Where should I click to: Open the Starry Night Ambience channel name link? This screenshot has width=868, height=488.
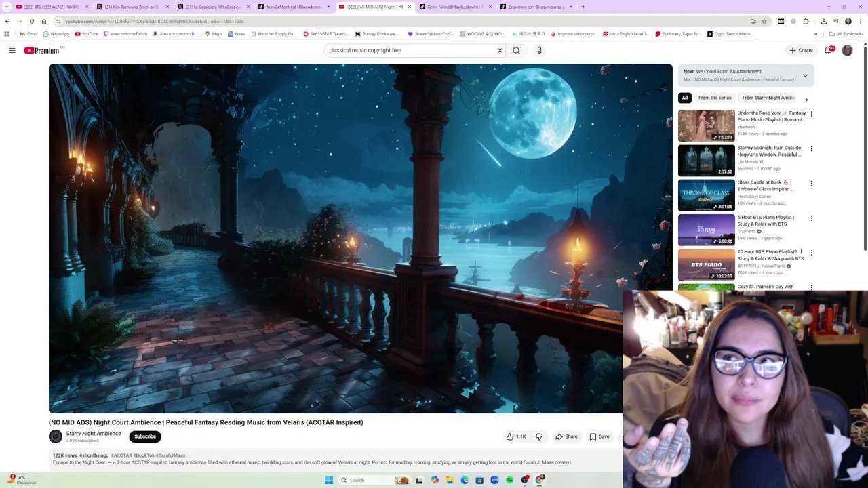click(94, 434)
